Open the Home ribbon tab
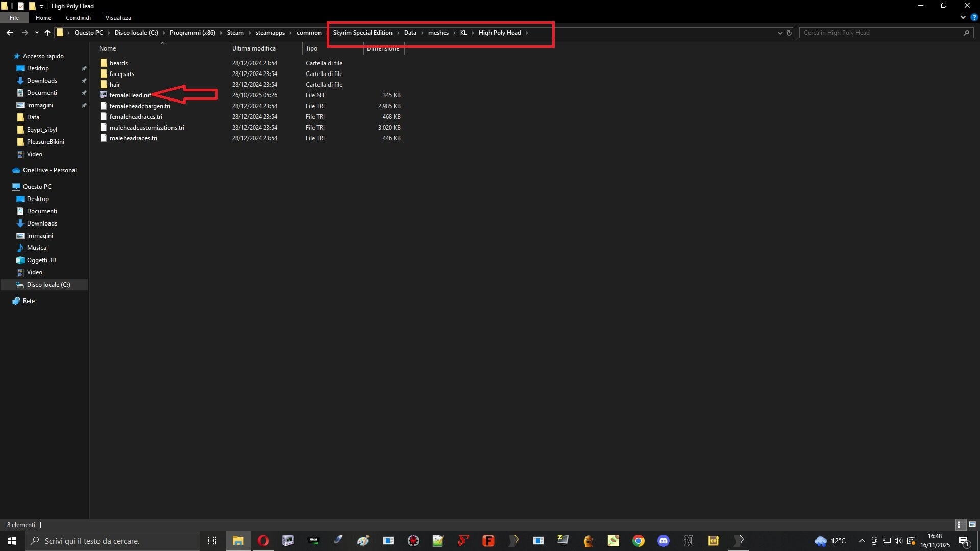 point(43,18)
